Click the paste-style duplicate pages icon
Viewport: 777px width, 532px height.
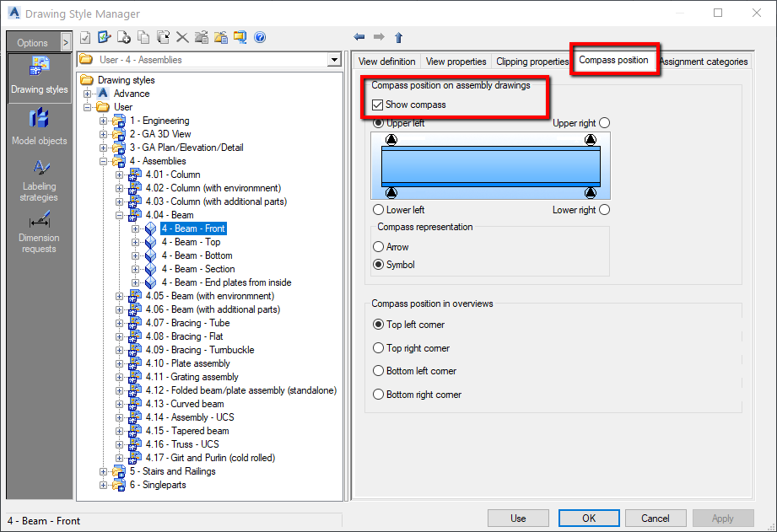[163, 37]
